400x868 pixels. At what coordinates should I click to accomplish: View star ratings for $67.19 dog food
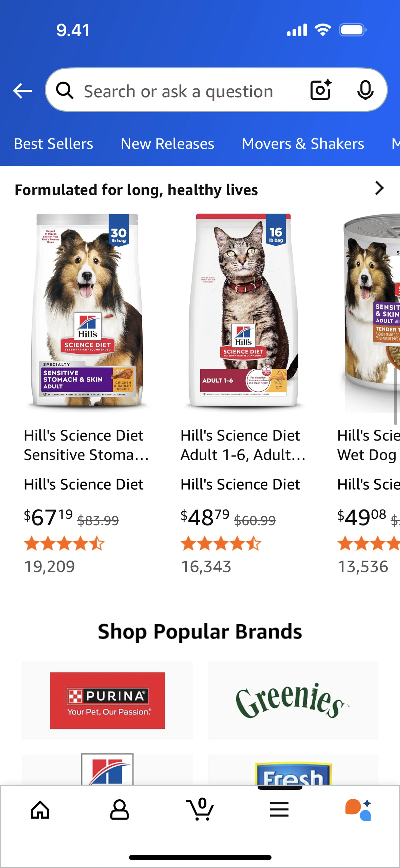(x=64, y=543)
